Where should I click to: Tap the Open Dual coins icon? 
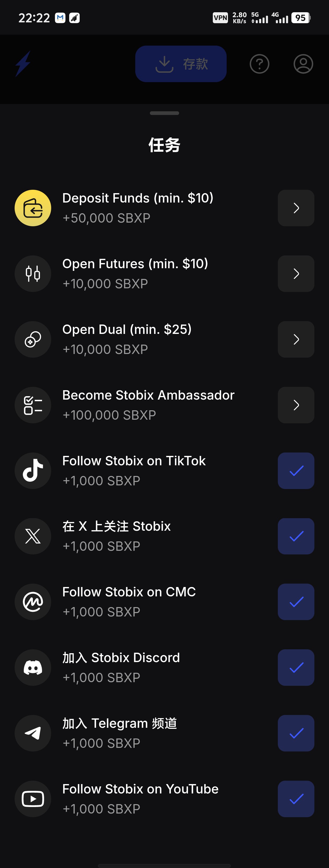(x=33, y=339)
